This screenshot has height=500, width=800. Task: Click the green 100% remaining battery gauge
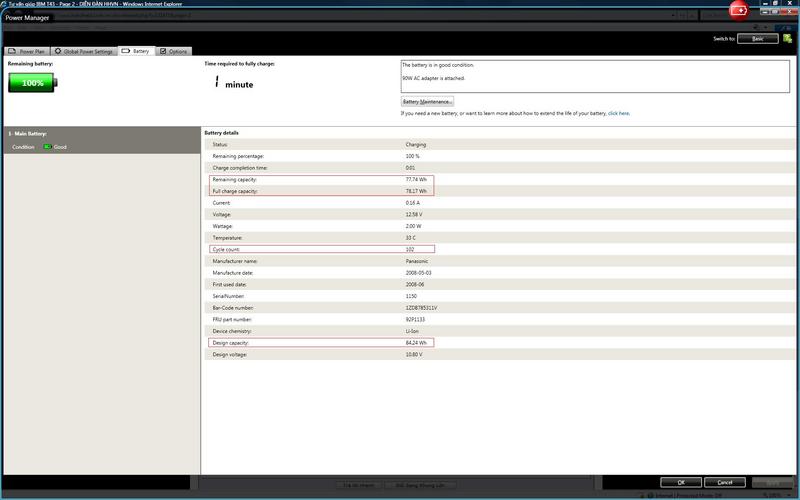tap(34, 83)
